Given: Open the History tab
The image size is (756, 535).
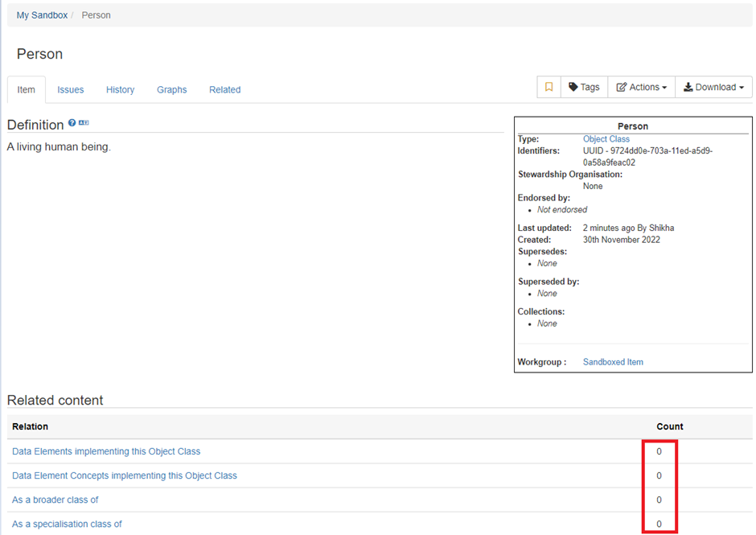Looking at the screenshot, I should 120,90.
